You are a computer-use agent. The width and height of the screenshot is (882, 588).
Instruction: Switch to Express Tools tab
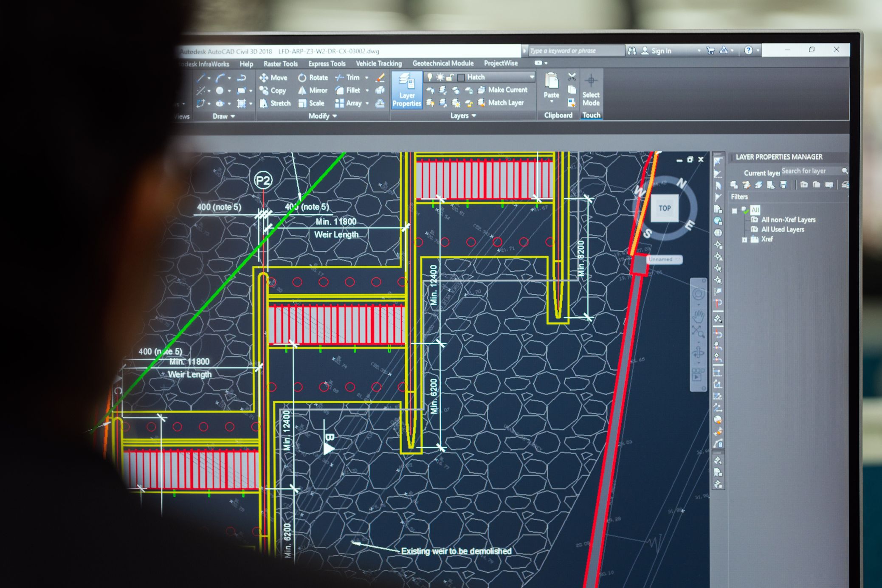click(x=327, y=64)
